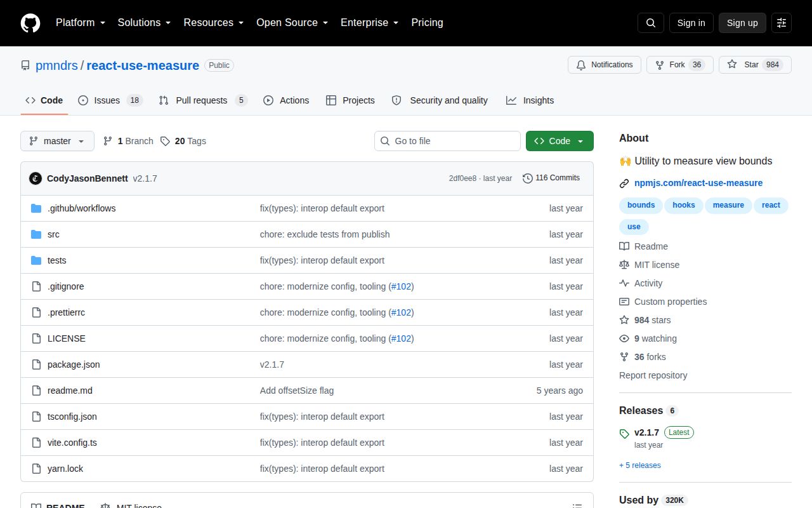Click the Fork icon
The width and height of the screenshot is (812, 508).
(660, 65)
